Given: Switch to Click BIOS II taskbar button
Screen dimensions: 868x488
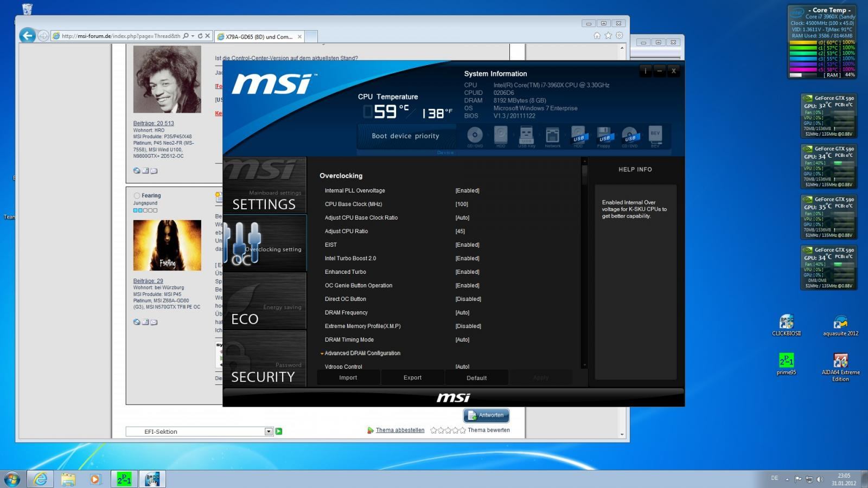Looking at the screenshot, I should (152, 479).
